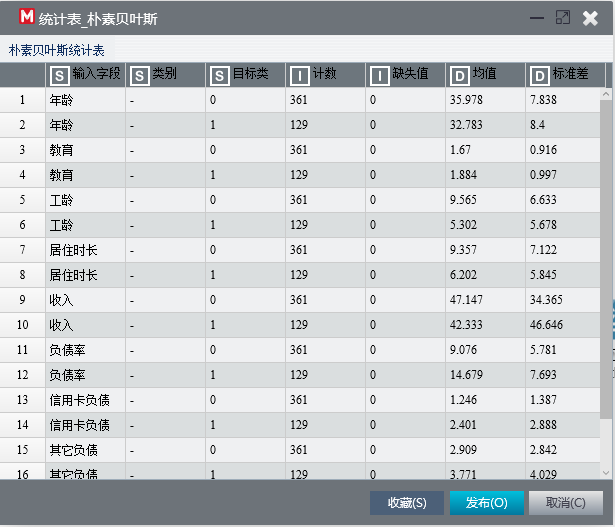The height and width of the screenshot is (527, 615).
Task: Close the 统计表_朴素贝叶斯 dialog
Action: click(x=590, y=18)
